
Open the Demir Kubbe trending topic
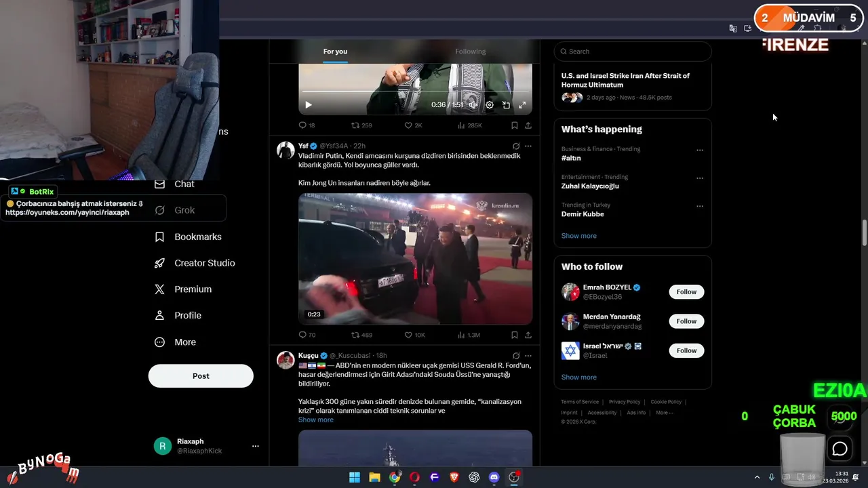click(583, 214)
